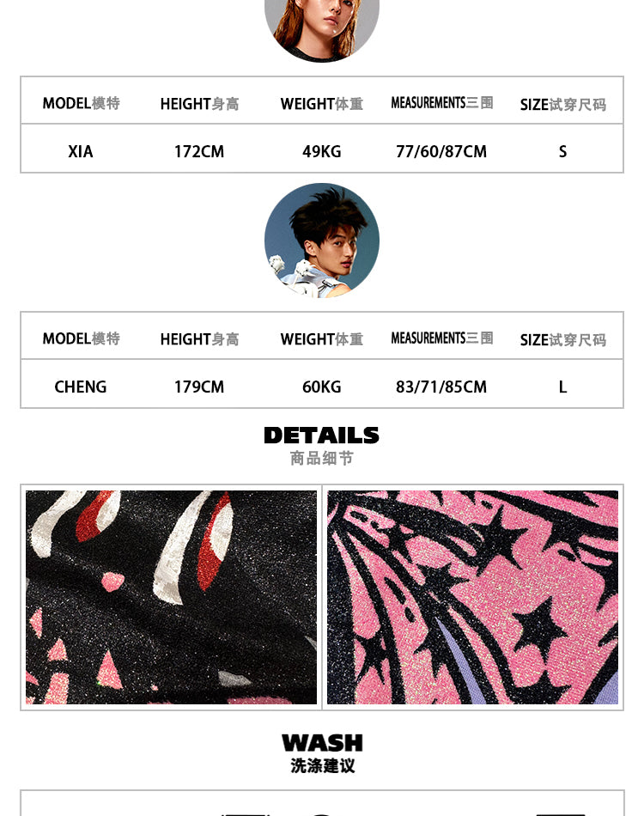Click the 60KG weight value

click(x=322, y=387)
